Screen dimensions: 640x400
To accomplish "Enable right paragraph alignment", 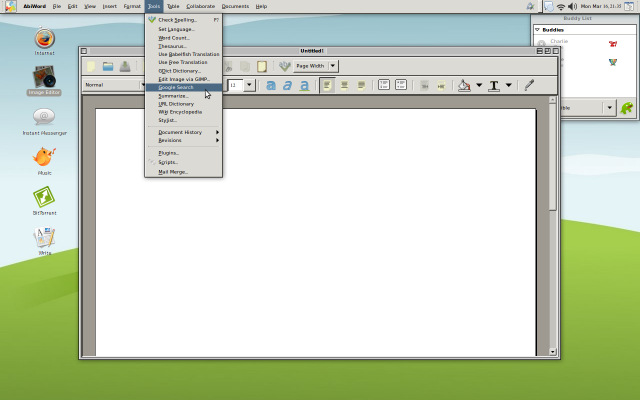I will (361, 85).
